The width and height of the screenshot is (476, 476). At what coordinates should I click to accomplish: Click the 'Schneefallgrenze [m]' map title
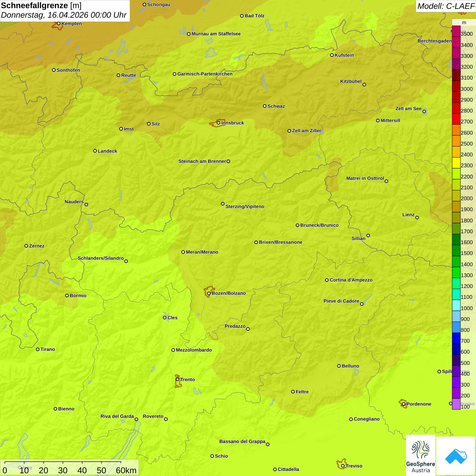[41, 5]
